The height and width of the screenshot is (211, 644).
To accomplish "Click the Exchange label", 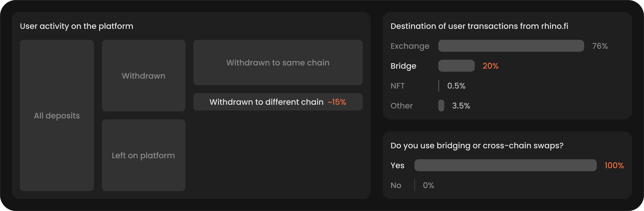I will point(410,46).
